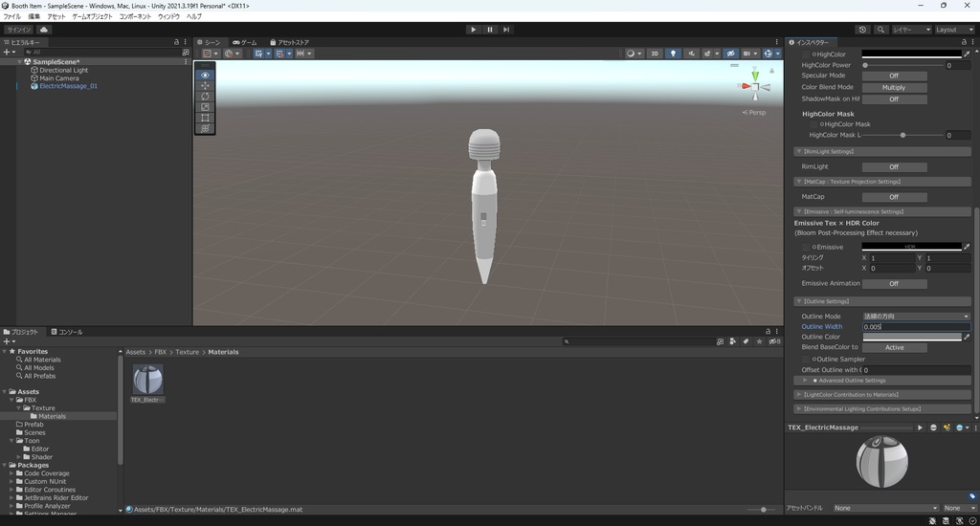Screen dimensions: 980x526
Task: Open the ウィンドウ menu
Action: (x=168, y=17)
